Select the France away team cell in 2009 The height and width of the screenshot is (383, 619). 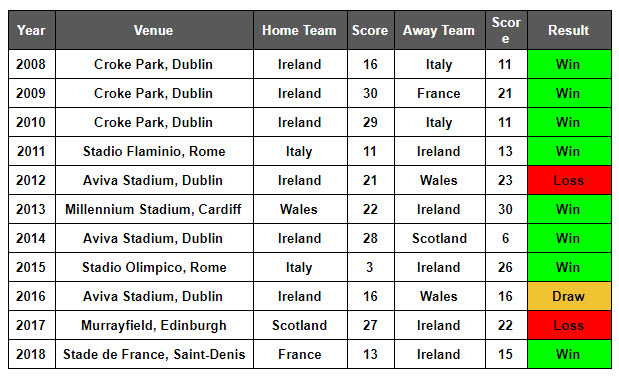tap(440, 93)
